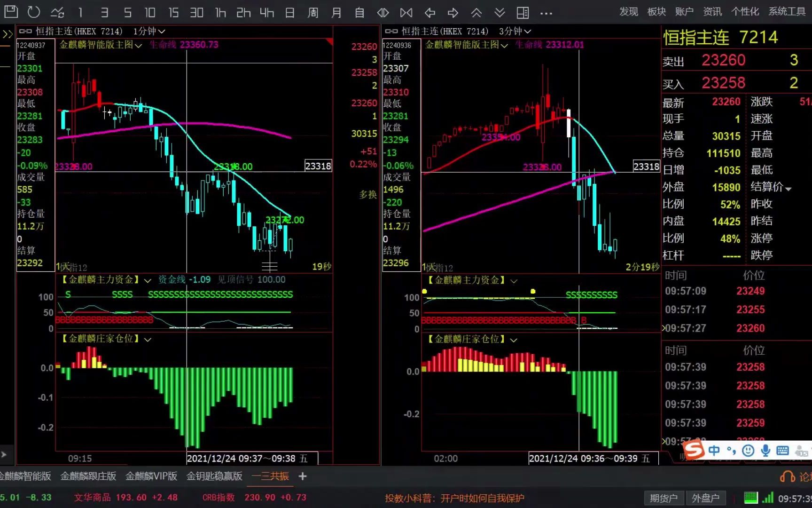Open the 结算价 dropdown arrow
The image size is (812, 508).
[x=789, y=189]
